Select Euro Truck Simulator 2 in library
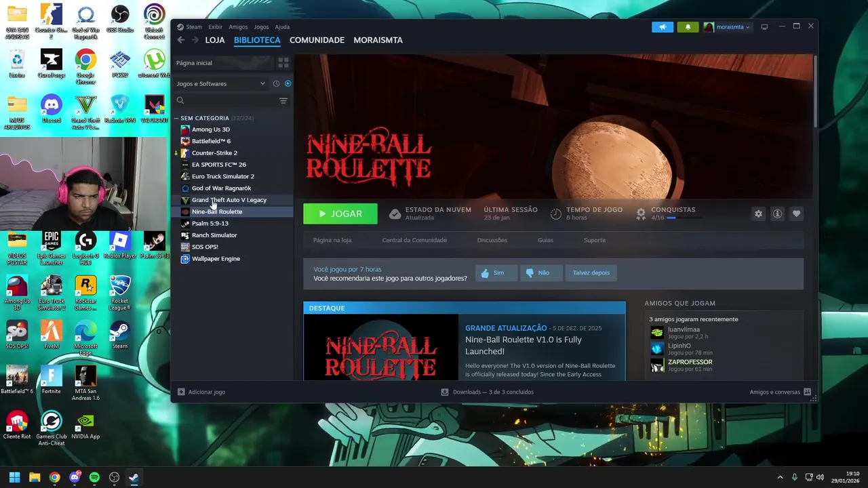 click(x=233, y=176)
